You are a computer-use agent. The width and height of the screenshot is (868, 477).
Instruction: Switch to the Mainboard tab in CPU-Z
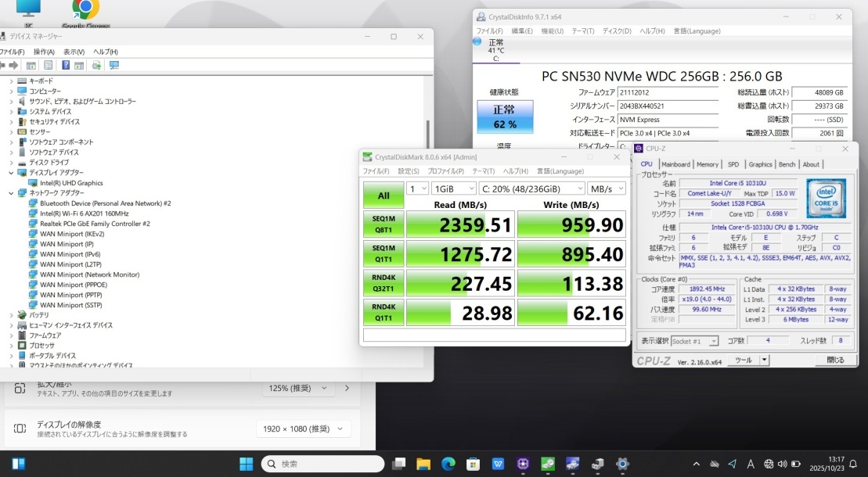(675, 164)
